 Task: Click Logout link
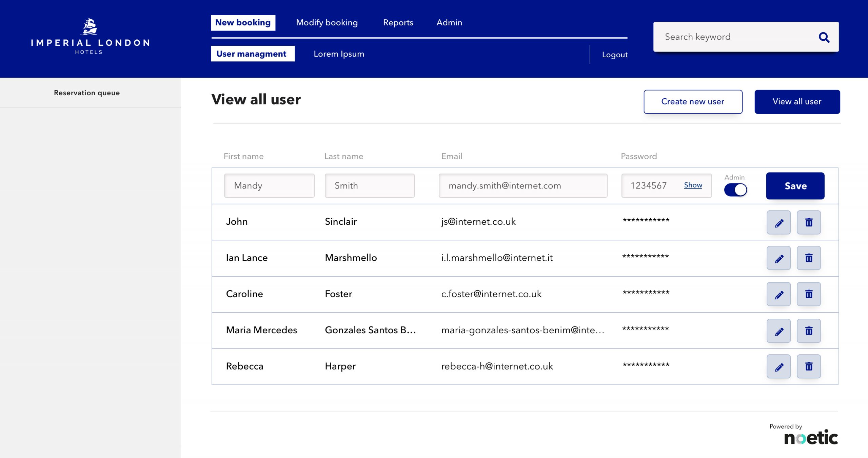[614, 55]
